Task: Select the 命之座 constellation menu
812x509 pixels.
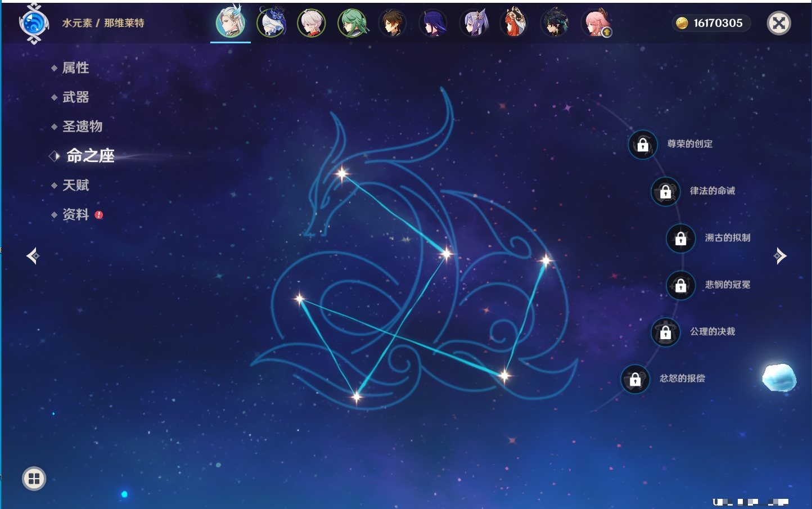Action: [90, 156]
